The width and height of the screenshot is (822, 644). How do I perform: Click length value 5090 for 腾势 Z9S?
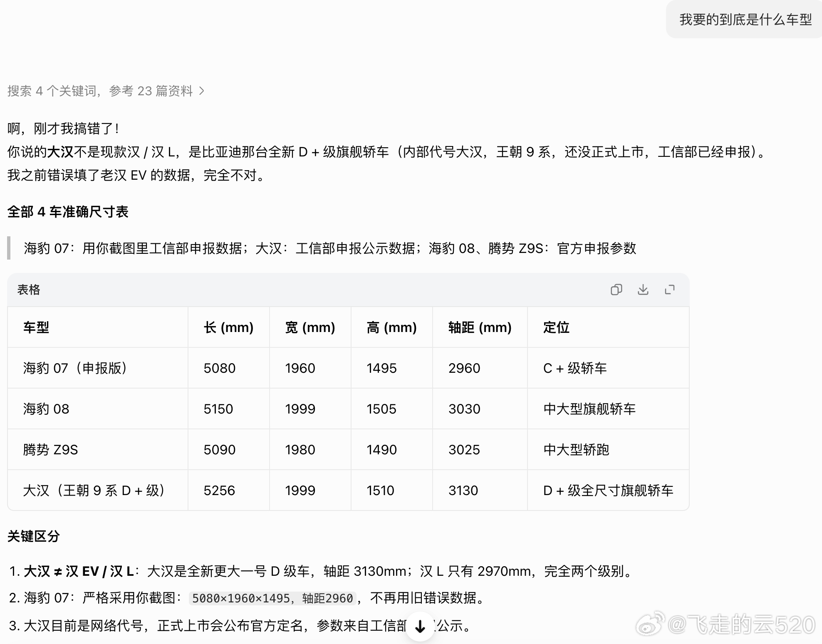(220, 450)
